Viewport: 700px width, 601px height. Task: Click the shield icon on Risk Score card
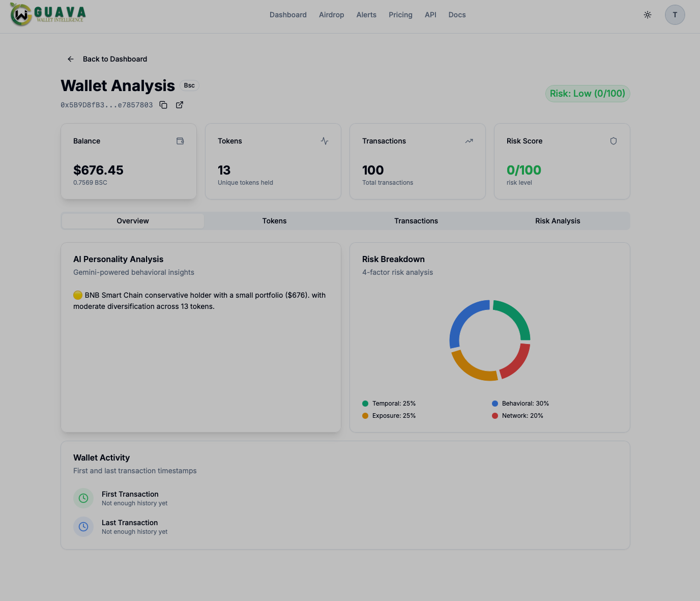pos(614,141)
